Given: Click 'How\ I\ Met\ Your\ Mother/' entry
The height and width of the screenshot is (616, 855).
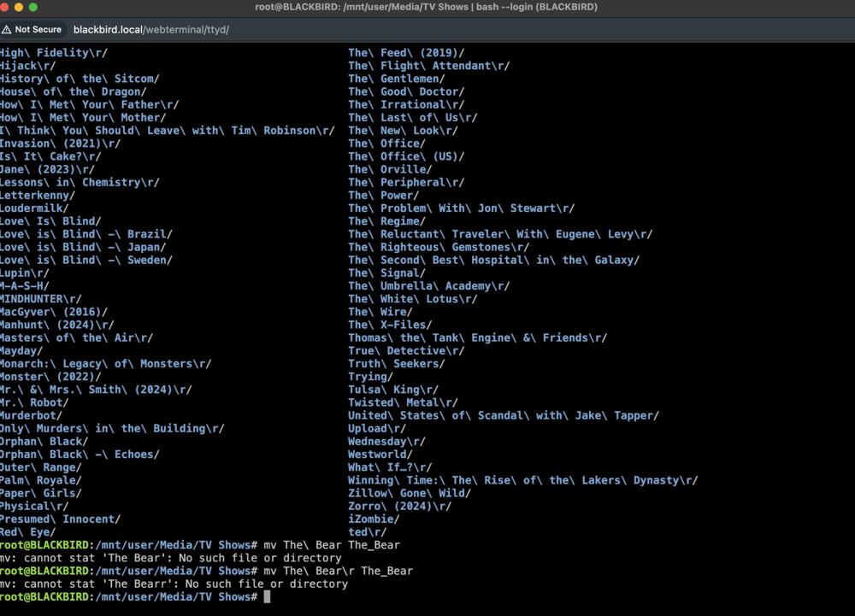Looking at the screenshot, I should tap(83, 118).
